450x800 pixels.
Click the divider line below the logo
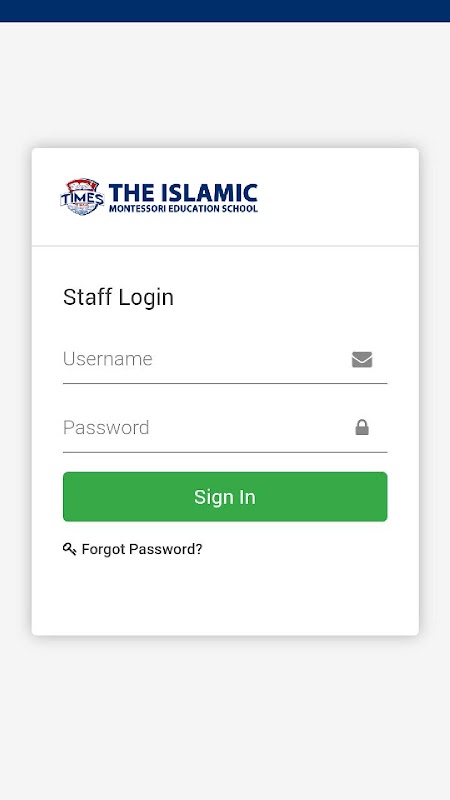pyautogui.click(x=225, y=246)
